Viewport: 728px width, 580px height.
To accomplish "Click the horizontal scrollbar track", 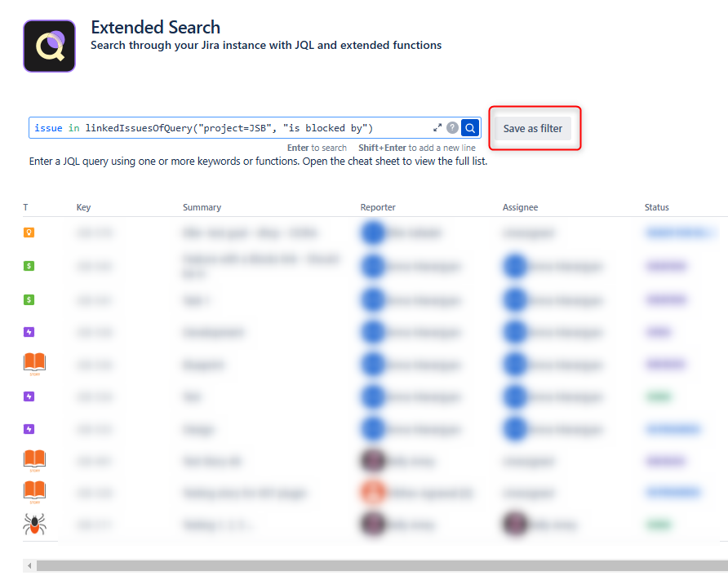I will coord(382,565).
